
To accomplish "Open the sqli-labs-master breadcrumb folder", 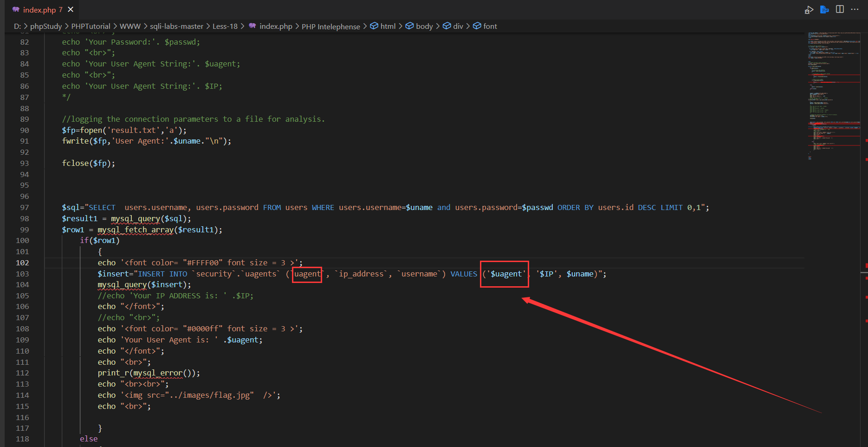I will 176,26.
